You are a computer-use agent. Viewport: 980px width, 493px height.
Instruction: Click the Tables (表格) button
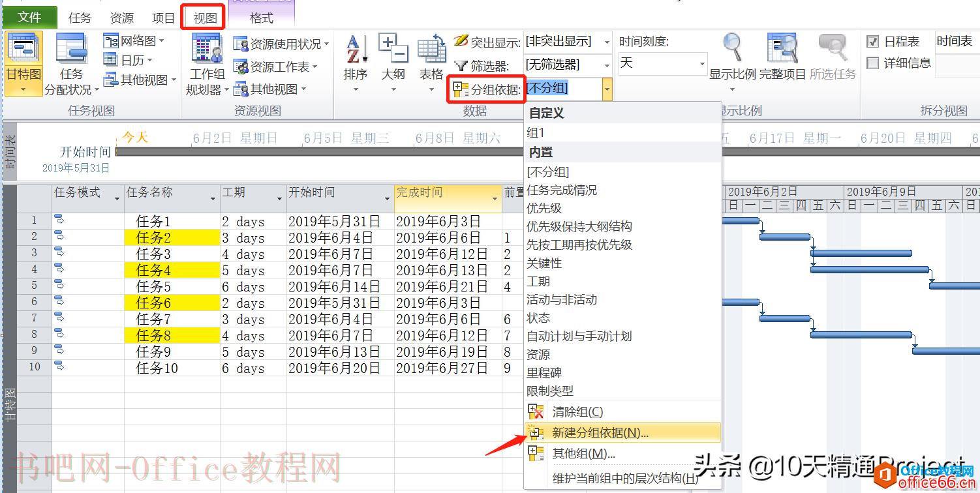(431, 63)
